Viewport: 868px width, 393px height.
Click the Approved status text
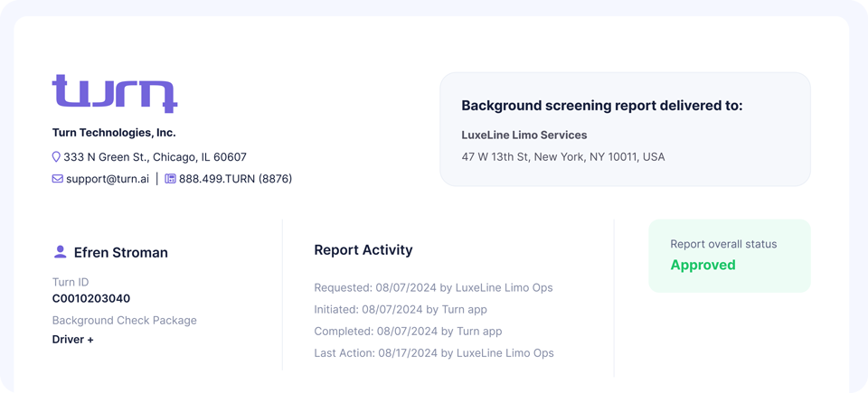tap(703, 265)
